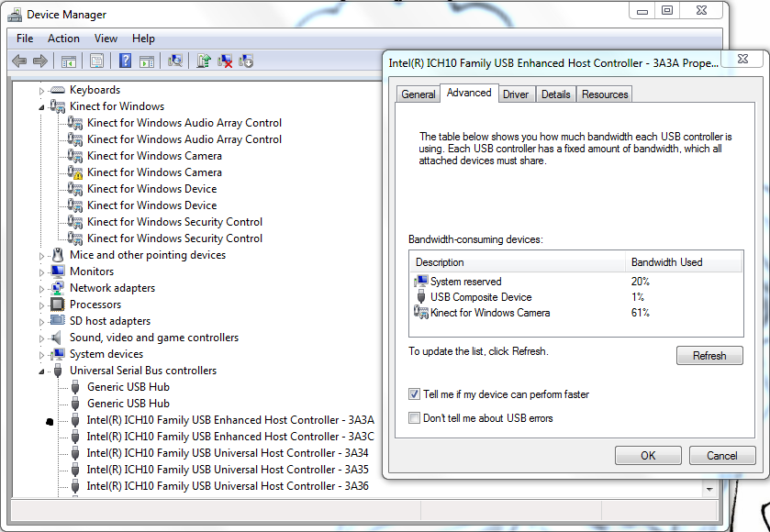Expand the Keyboards tree node
Screen dimensions: 770x532
pos(41,90)
